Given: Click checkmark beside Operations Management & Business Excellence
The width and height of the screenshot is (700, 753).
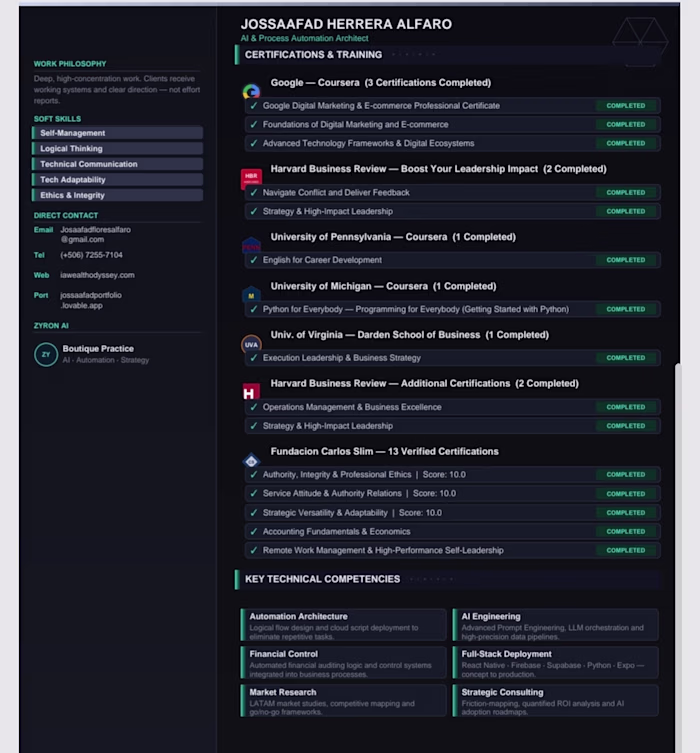Looking at the screenshot, I should click(x=254, y=407).
